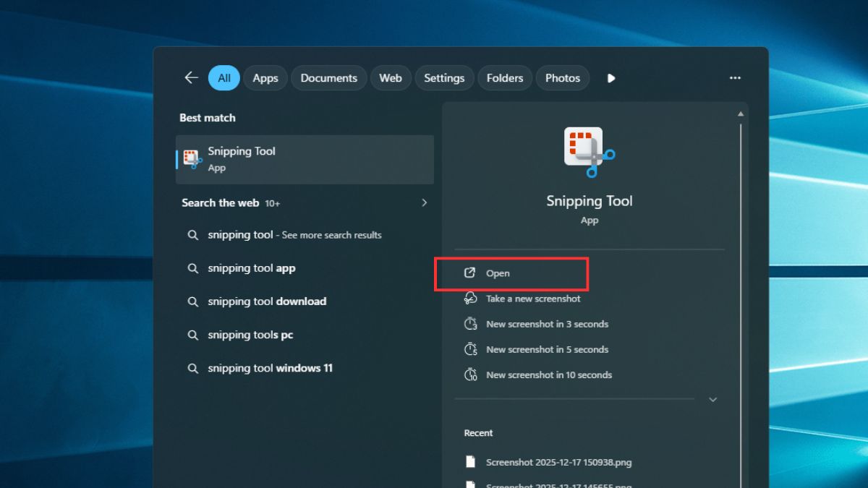
Task: Click search icon beside 'snipping tool download'
Action: [193, 301]
